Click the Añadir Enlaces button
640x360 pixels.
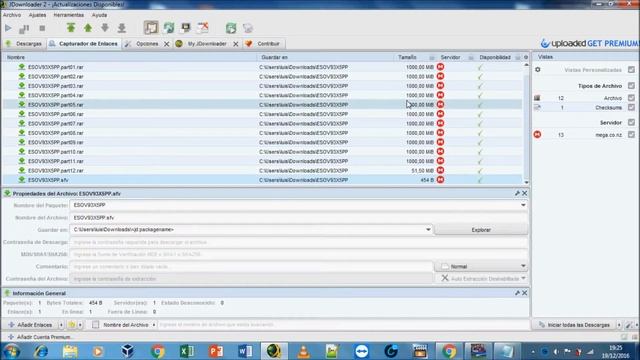click(30, 325)
